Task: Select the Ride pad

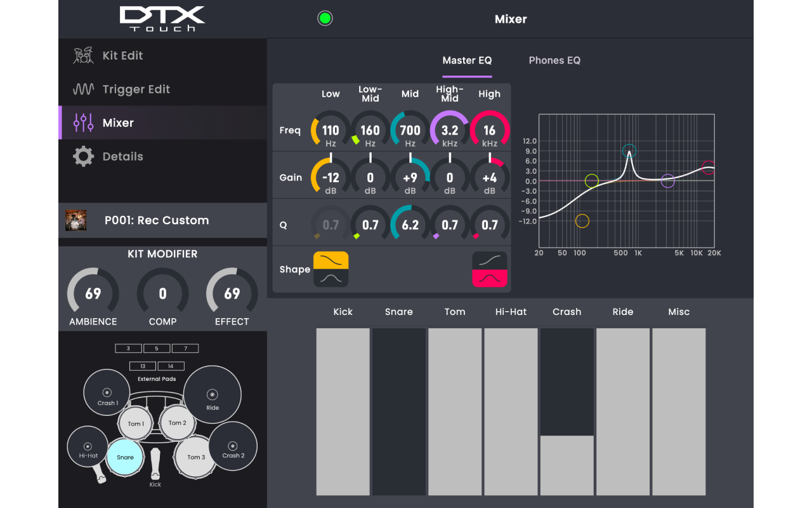Action: point(213,395)
